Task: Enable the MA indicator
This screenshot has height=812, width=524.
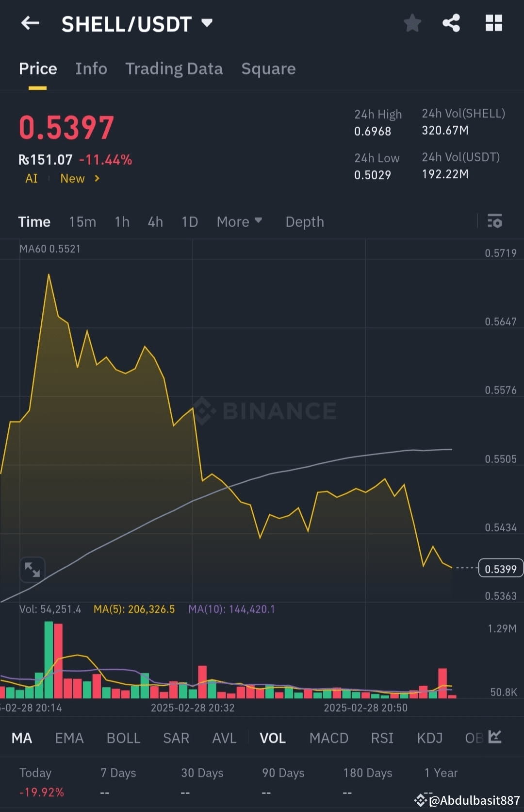Action: pyautogui.click(x=21, y=738)
